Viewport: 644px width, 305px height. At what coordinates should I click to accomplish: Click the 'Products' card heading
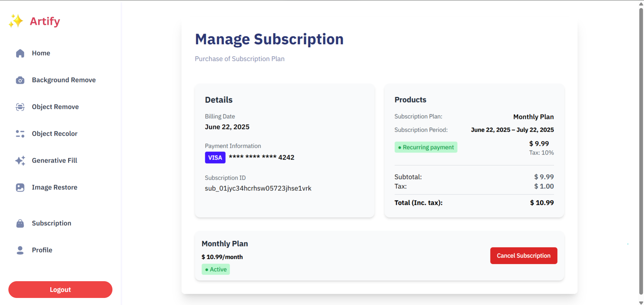(410, 100)
